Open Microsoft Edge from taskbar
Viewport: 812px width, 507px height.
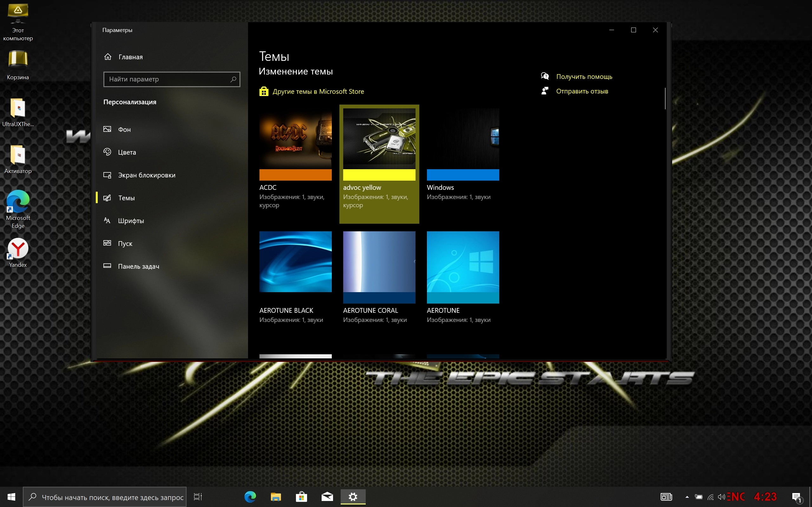(250, 497)
